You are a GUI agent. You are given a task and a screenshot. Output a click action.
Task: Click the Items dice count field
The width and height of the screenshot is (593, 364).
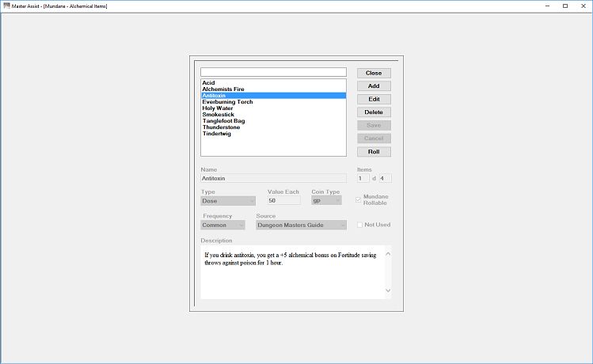click(363, 178)
